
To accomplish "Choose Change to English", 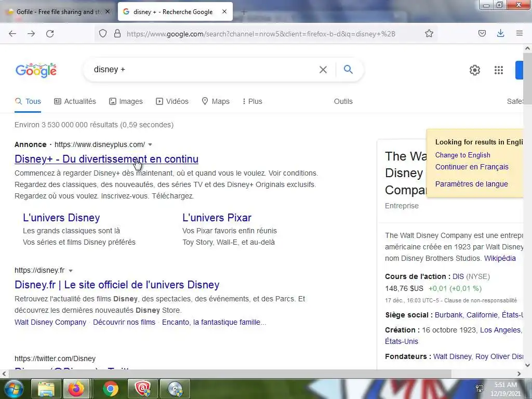I will [462, 155].
